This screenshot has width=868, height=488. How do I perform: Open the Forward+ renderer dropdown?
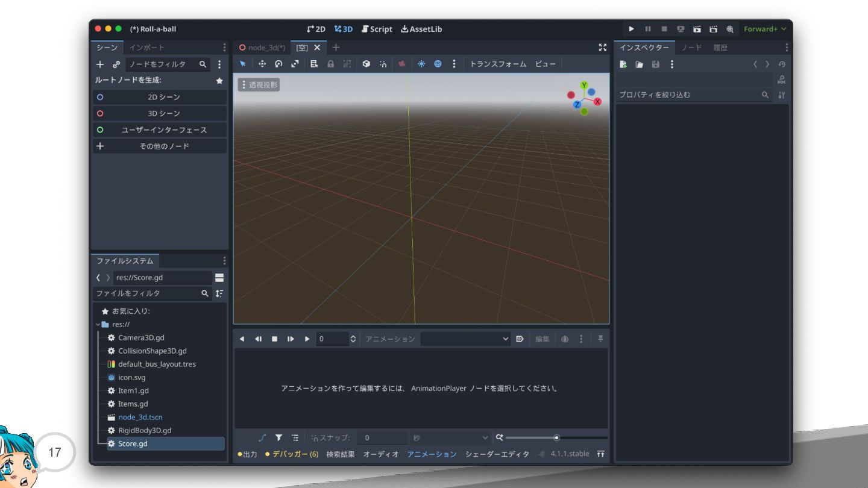click(765, 29)
